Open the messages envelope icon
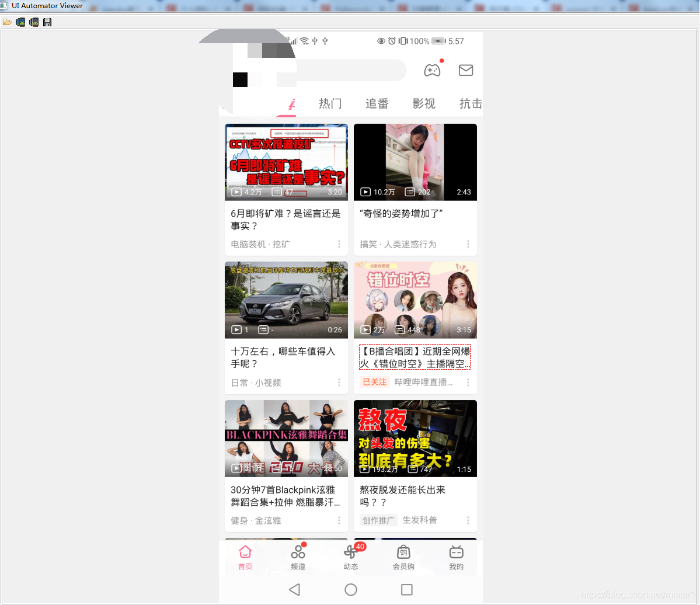Screen dimensions: 700x605 466,70
